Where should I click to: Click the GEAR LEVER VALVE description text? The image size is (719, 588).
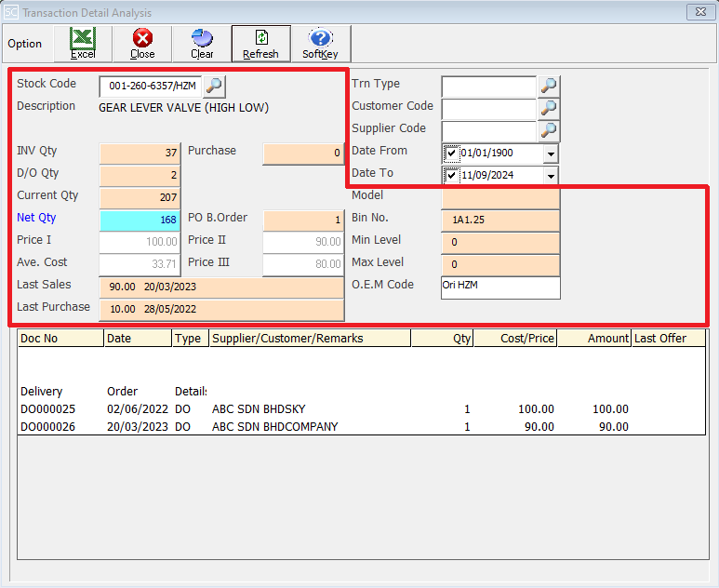pyautogui.click(x=183, y=108)
